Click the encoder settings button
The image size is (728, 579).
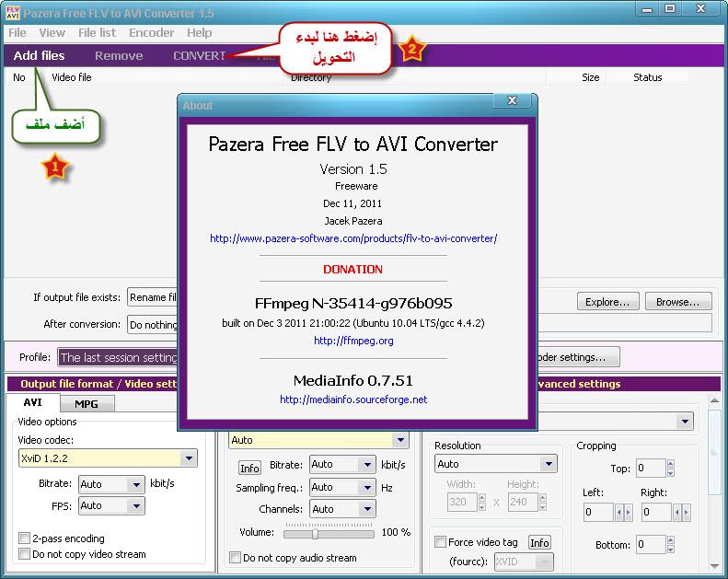579,357
